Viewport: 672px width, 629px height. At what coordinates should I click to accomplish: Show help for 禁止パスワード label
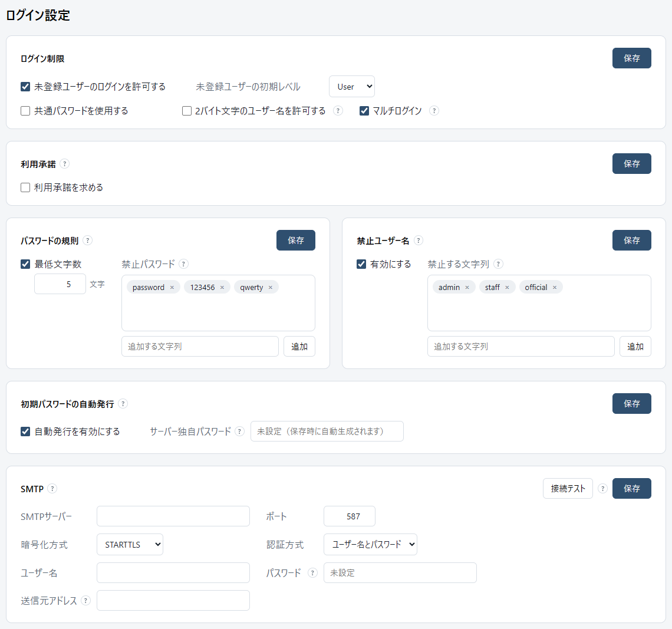tap(183, 264)
